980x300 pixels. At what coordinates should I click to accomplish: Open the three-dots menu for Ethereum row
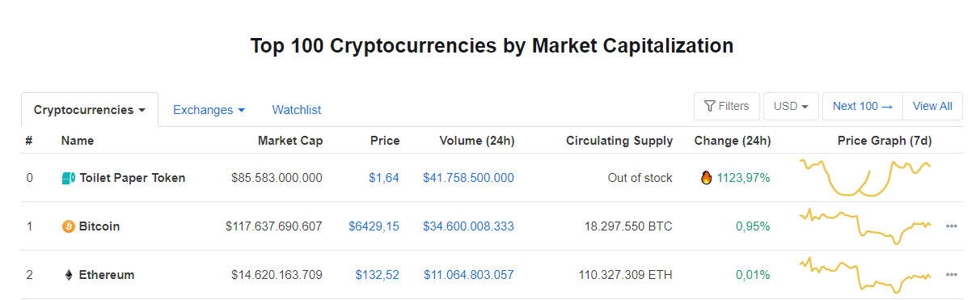click(x=952, y=275)
